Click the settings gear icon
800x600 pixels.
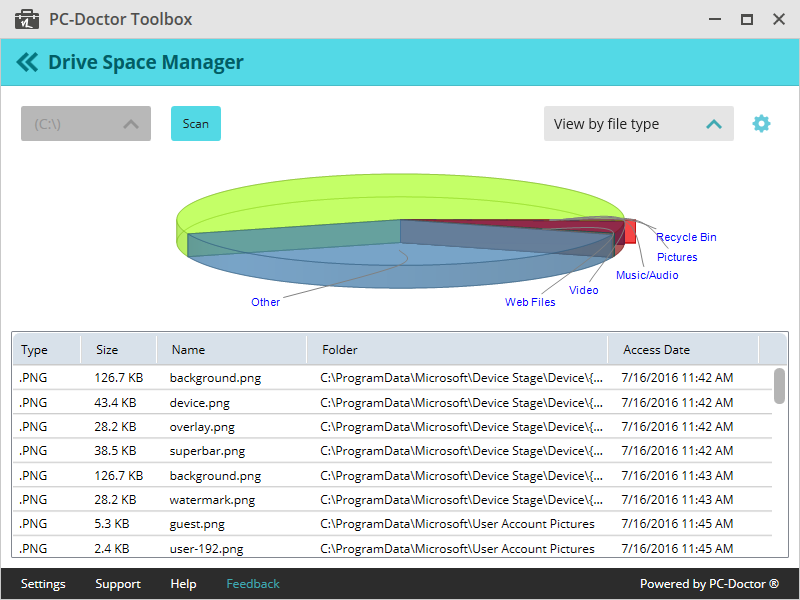pyautogui.click(x=761, y=123)
